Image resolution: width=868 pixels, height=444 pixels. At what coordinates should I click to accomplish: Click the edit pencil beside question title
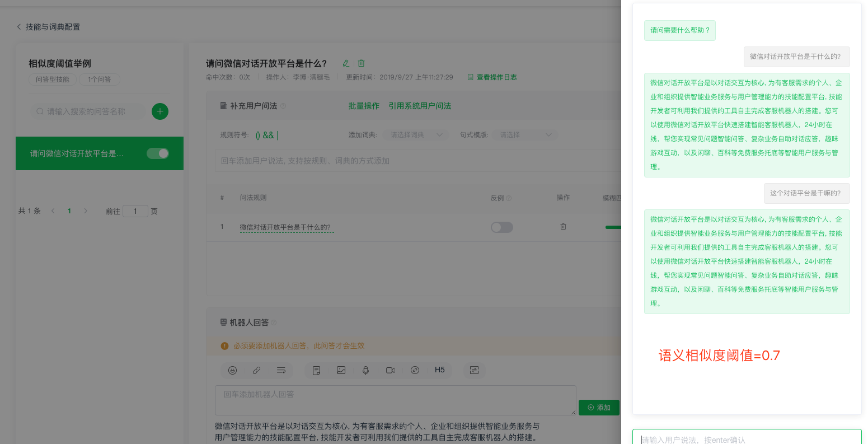pyautogui.click(x=346, y=63)
